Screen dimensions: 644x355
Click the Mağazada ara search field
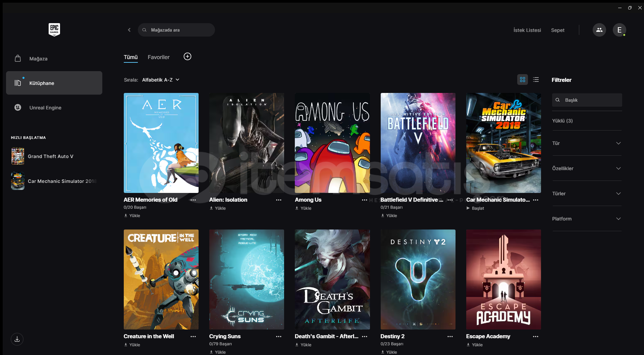point(176,30)
